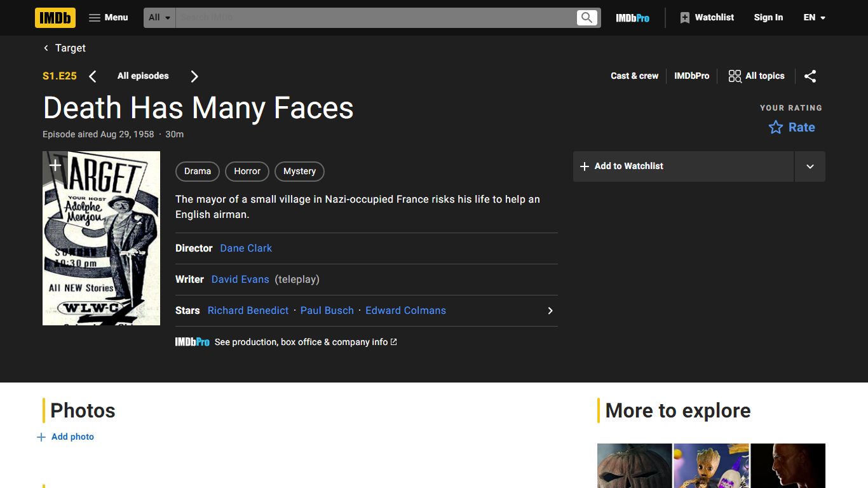The height and width of the screenshot is (488, 868).
Task: Open the Stars label for full cast
Action: pos(187,311)
